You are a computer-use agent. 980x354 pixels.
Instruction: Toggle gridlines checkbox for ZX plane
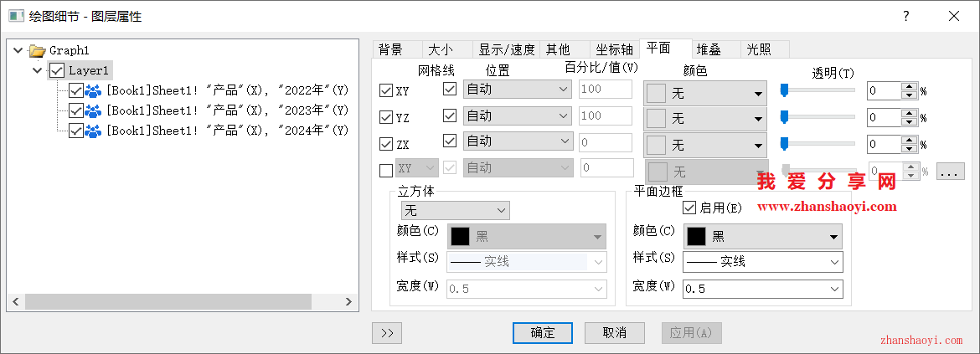coord(449,141)
